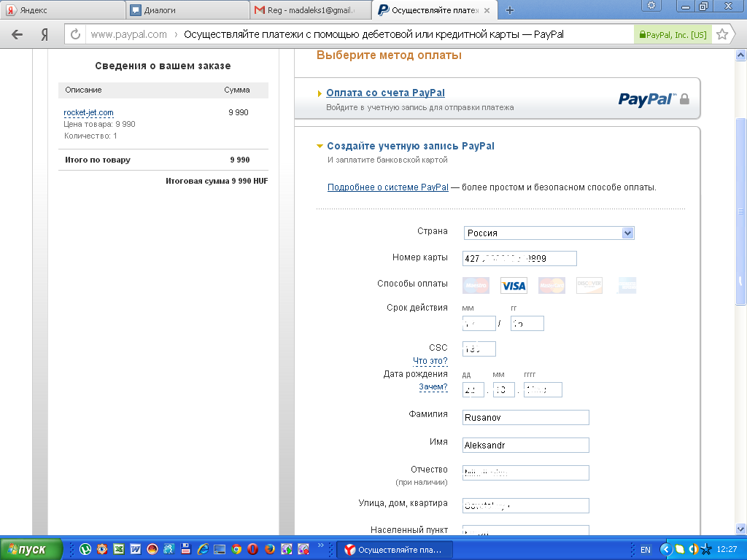Viewport: 747px width, 560px height.
Task: Launch Word from the quick launch bar
Action: [135, 550]
